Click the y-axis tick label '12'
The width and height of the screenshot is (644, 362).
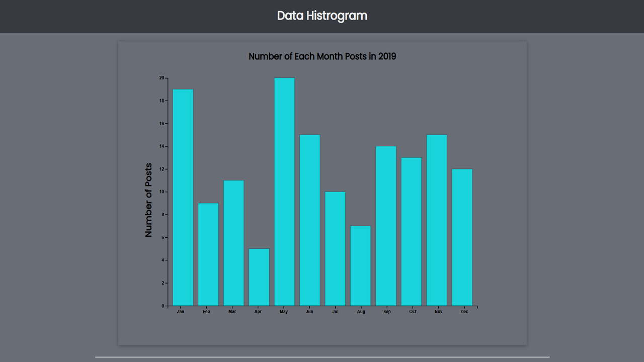coord(162,169)
